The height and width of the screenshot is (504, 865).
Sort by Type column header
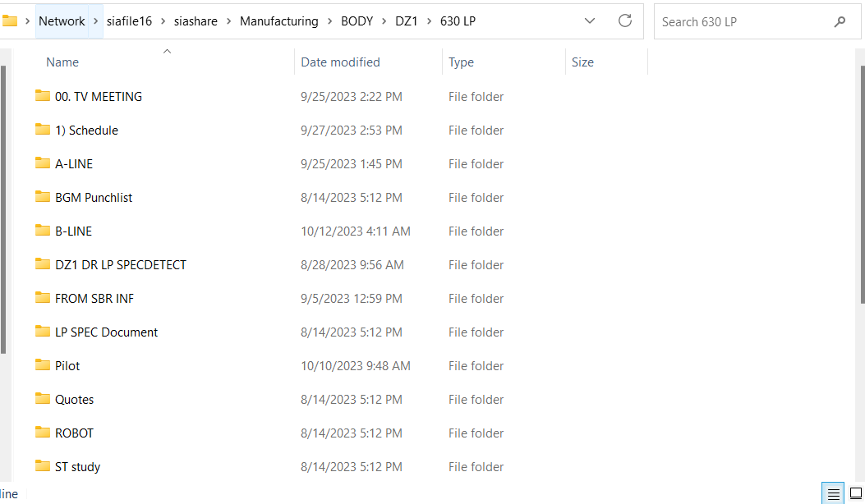[x=461, y=62]
